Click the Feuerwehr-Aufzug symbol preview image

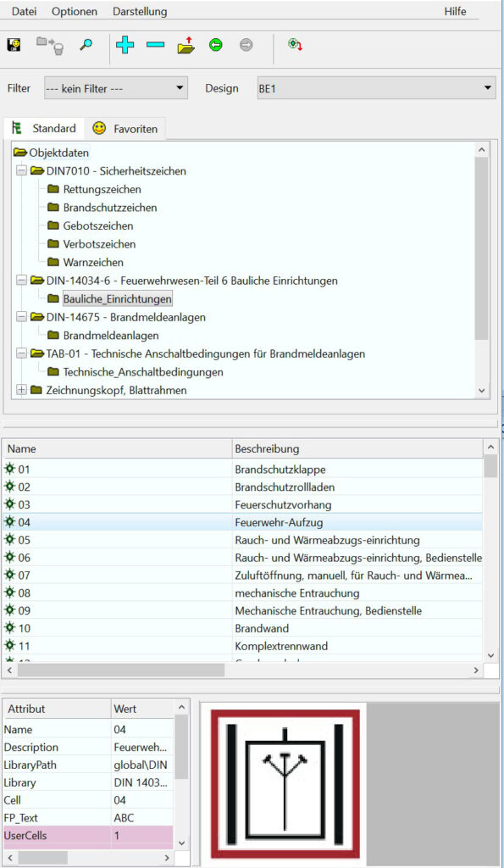(x=285, y=784)
